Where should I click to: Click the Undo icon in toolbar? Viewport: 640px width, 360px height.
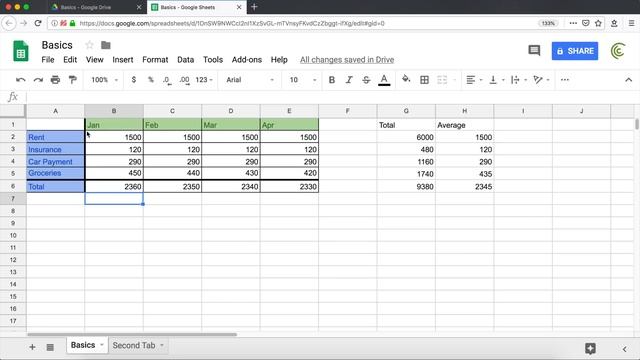click(x=20, y=80)
